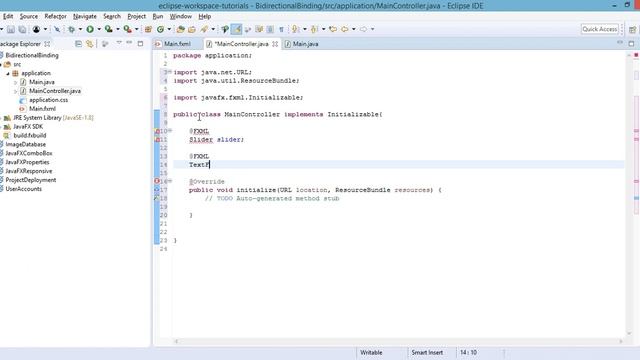
Task: Click the Forward navigation arrow icon
Action: pyautogui.click(x=363, y=29)
